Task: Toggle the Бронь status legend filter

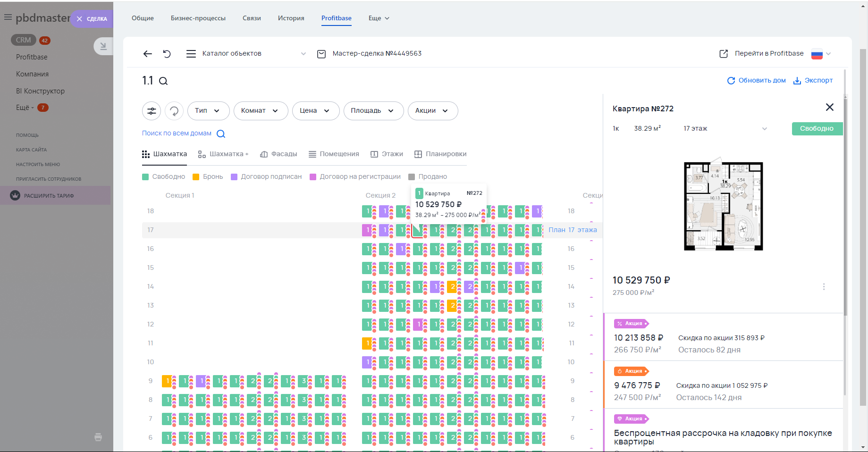Action: coord(208,176)
